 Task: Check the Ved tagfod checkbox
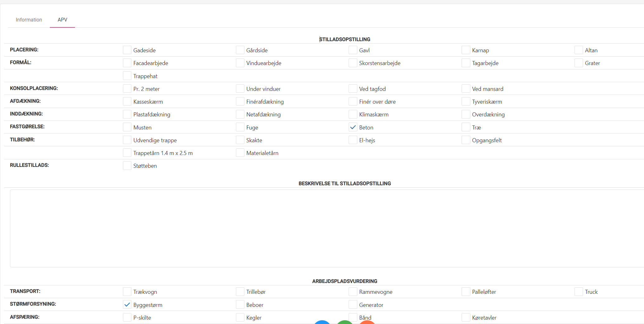[353, 89]
